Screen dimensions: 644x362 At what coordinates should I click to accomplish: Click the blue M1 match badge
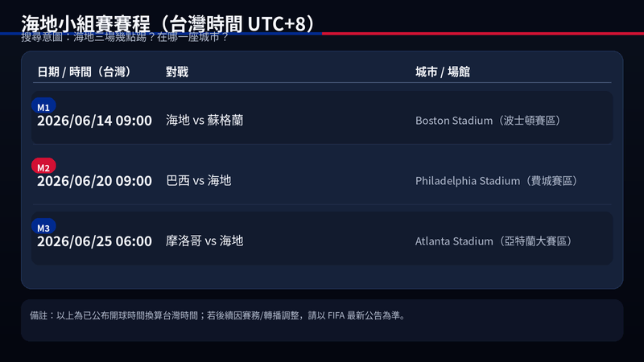(43, 107)
